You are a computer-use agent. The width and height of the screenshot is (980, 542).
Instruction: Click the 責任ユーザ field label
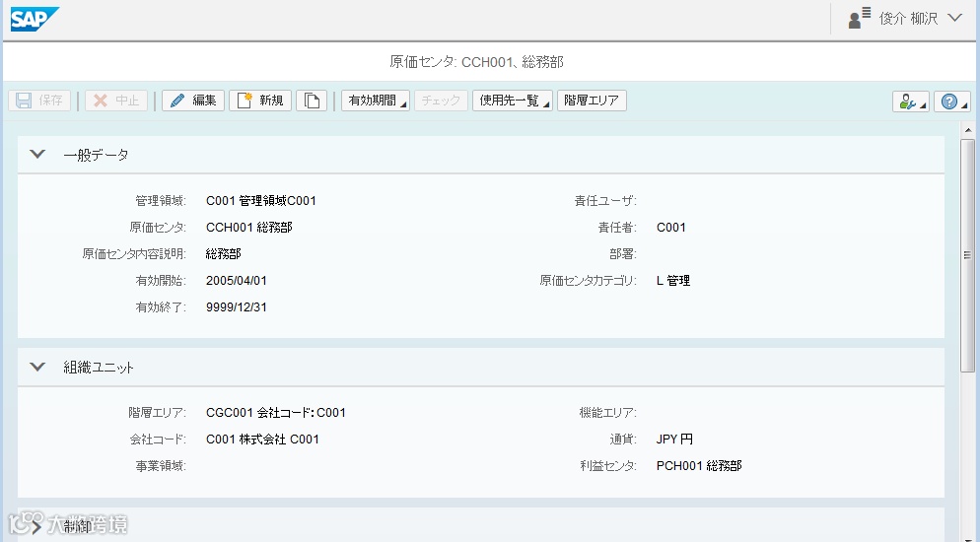[x=605, y=200]
